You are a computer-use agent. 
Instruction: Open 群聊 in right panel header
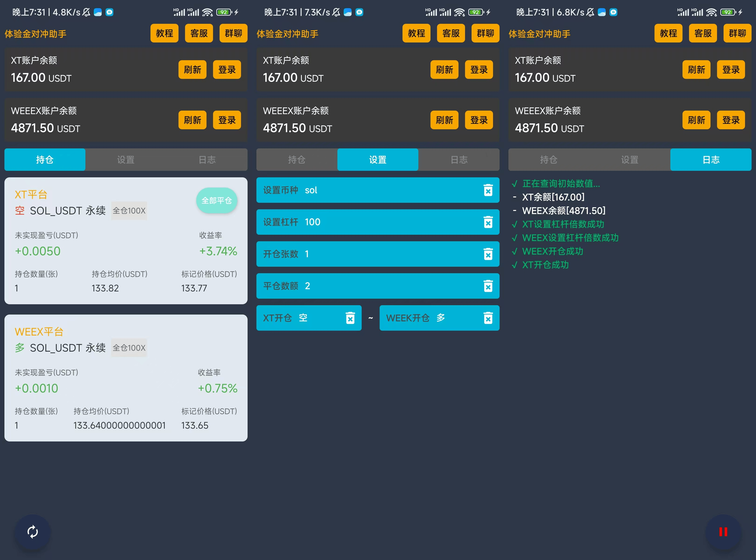(737, 33)
